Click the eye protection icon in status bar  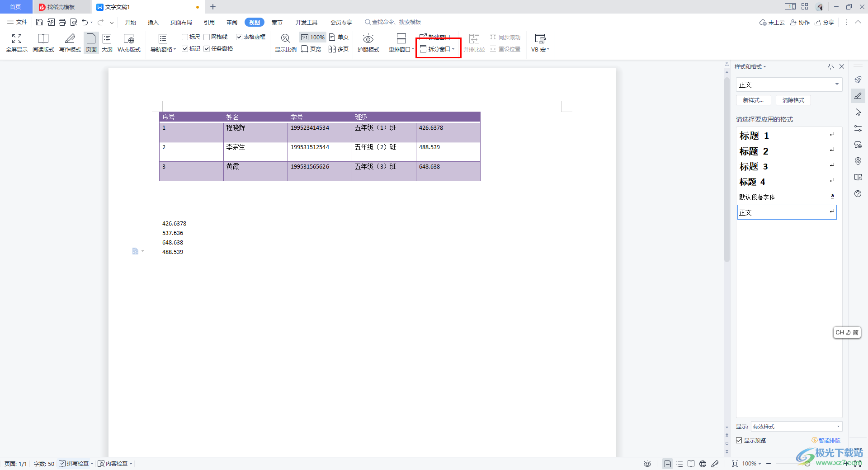tap(647, 464)
